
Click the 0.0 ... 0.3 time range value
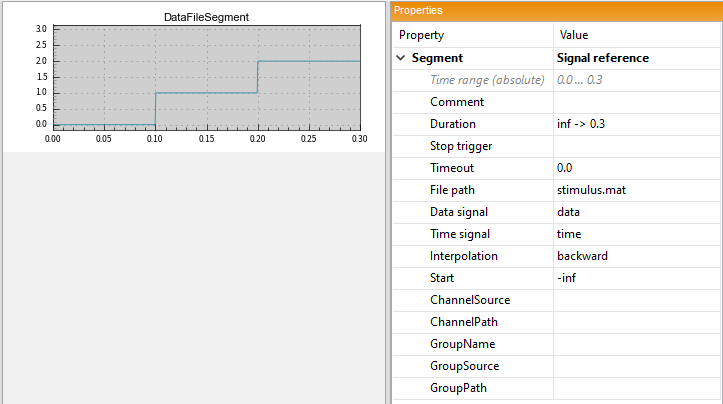[580, 80]
